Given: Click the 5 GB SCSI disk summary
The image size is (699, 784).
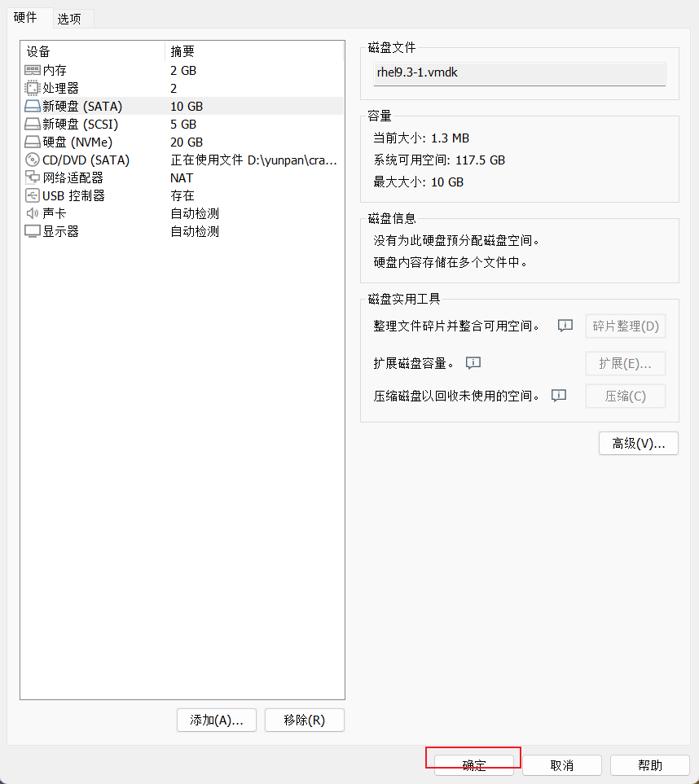Looking at the screenshot, I should [x=183, y=125].
